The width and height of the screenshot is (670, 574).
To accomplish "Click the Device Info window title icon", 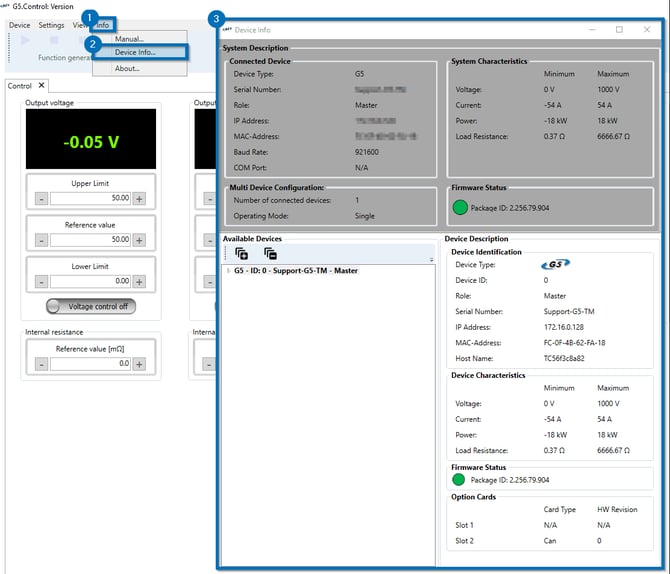I will coord(227,29).
